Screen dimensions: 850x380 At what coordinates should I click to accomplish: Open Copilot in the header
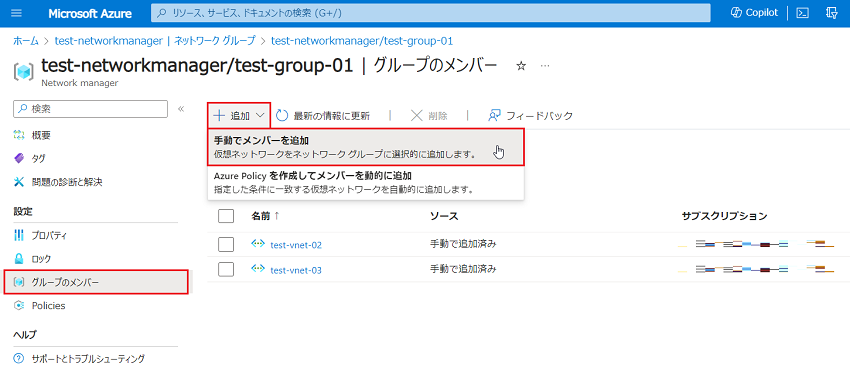coord(754,13)
